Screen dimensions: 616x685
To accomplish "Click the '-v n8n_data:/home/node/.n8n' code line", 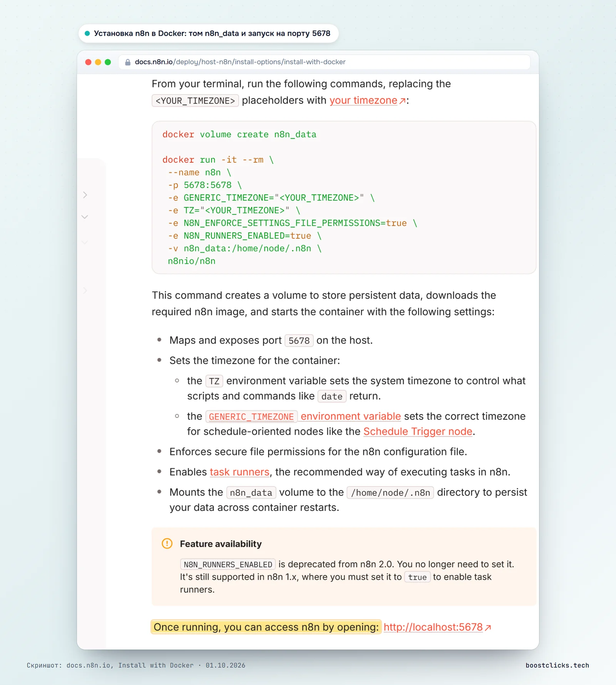I will (245, 249).
